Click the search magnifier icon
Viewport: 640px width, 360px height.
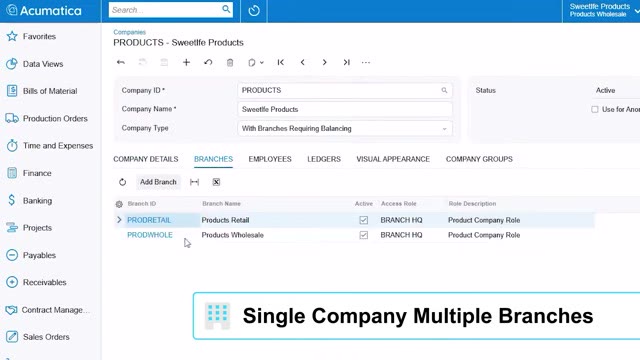pos(226,9)
